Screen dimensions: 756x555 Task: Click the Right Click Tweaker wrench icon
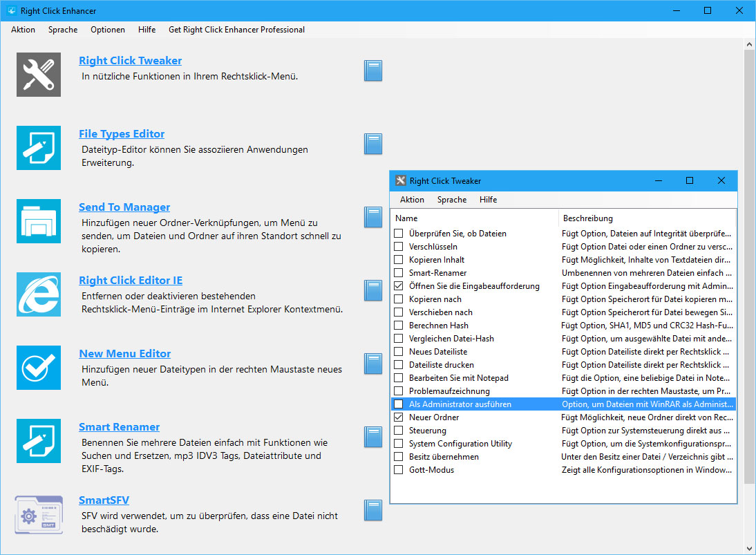(x=39, y=75)
